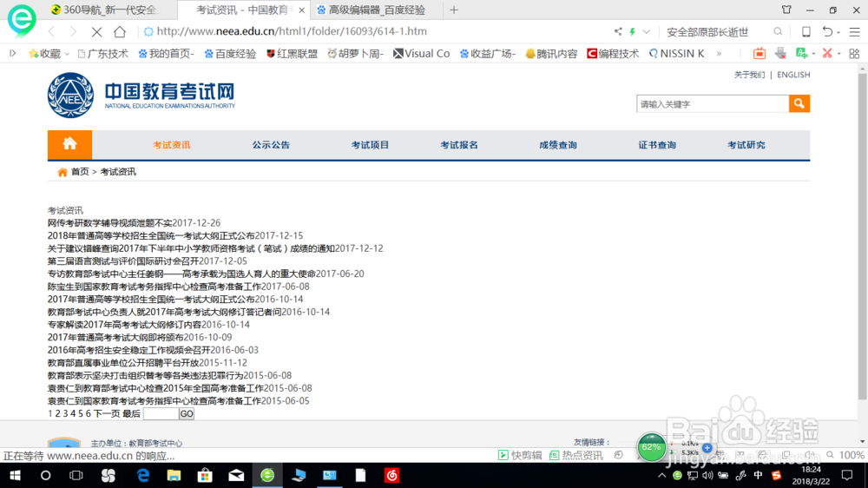Image resolution: width=868 pixels, height=488 pixels.
Task: Click the page number input field
Action: [x=161, y=414]
